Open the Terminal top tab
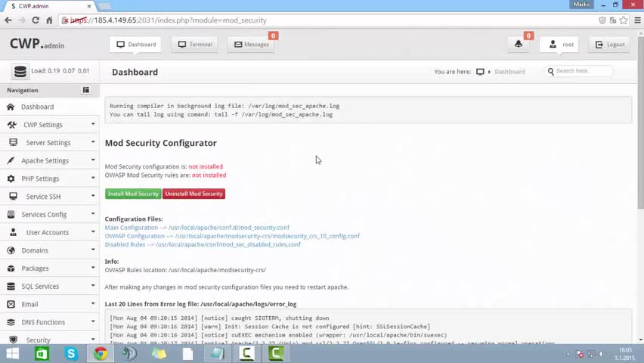 point(195,45)
